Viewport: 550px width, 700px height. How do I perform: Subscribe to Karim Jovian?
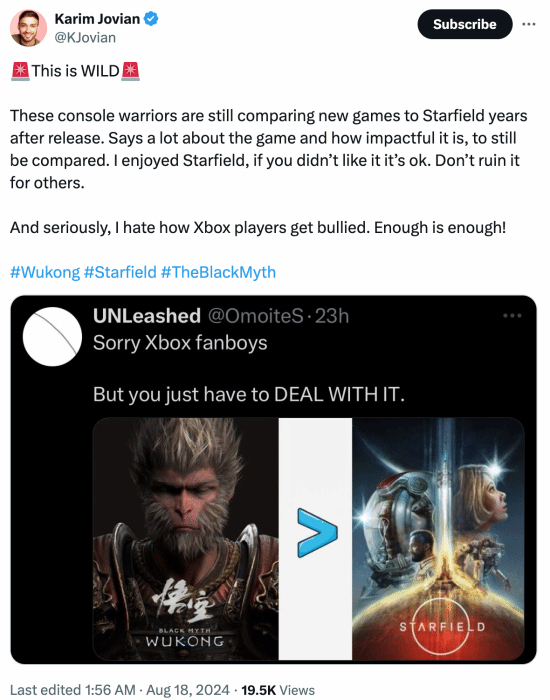point(465,24)
